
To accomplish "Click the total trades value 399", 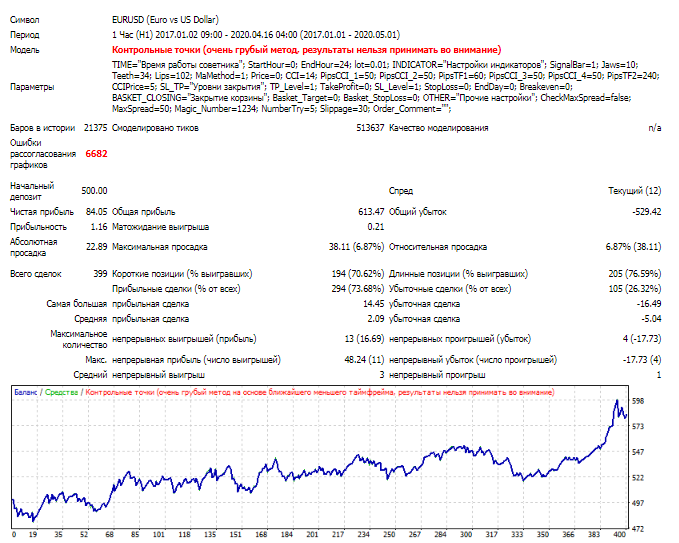I will pyautogui.click(x=100, y=274).
